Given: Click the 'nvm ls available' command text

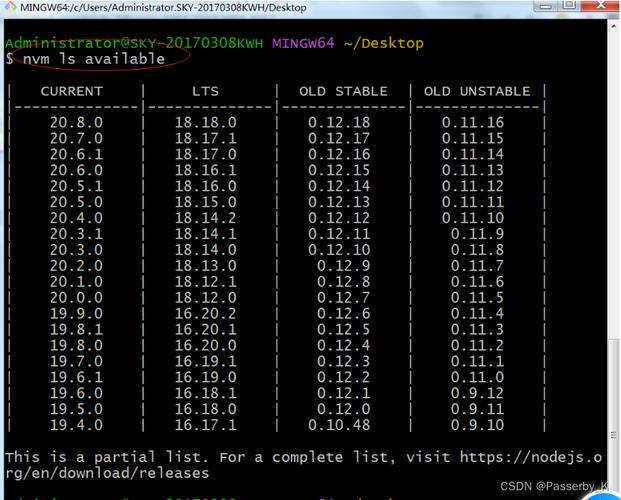Looking at the screenshot, I should 94,59.
